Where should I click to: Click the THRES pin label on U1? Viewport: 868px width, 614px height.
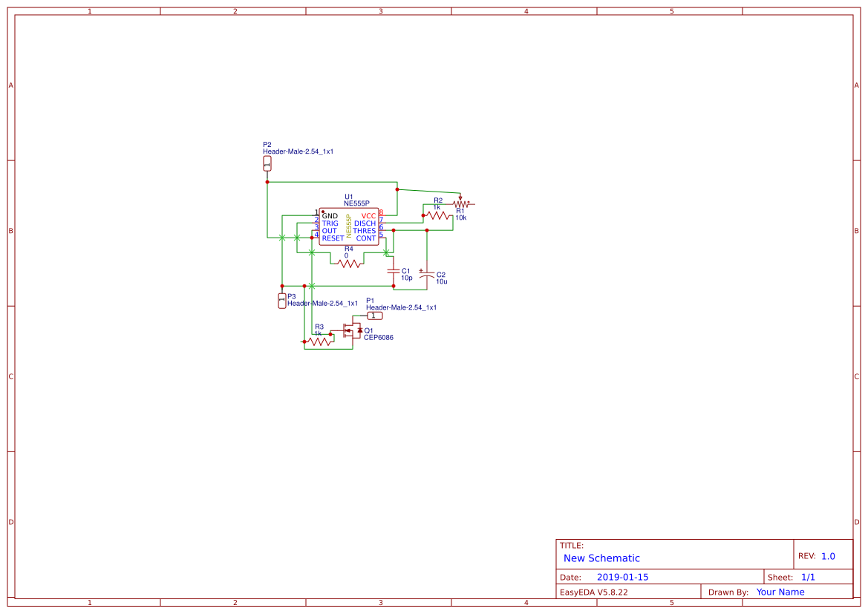pyautogui.click(x=365, y=231)
